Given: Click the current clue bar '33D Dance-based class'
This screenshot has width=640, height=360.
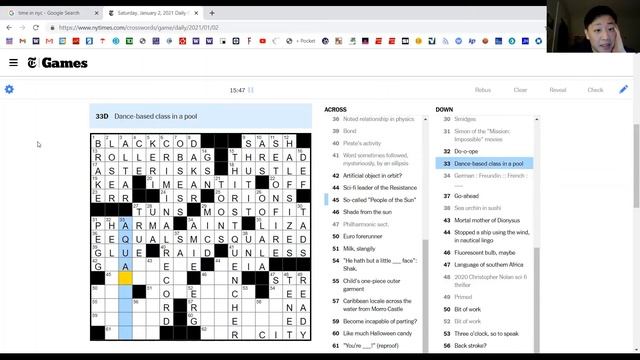Looking at the screenshot, I should pos(201,116).
